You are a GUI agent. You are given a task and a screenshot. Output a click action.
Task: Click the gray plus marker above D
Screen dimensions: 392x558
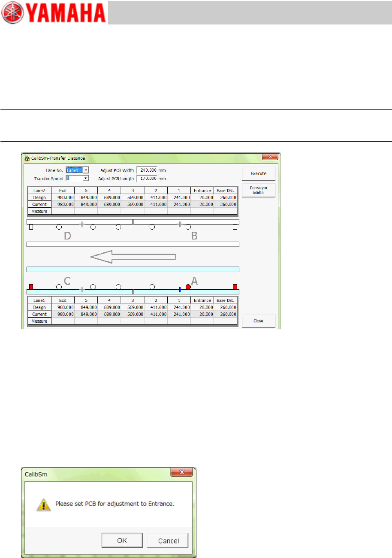[x=82, y=224]
